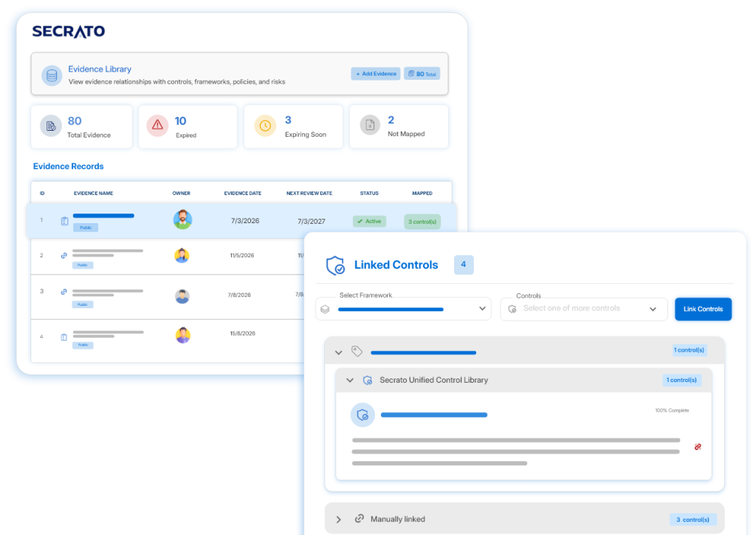Click the Total Evidence document icon
This screenshot has width=756, height=535.
pyautogui.click(x=51, y=126)
